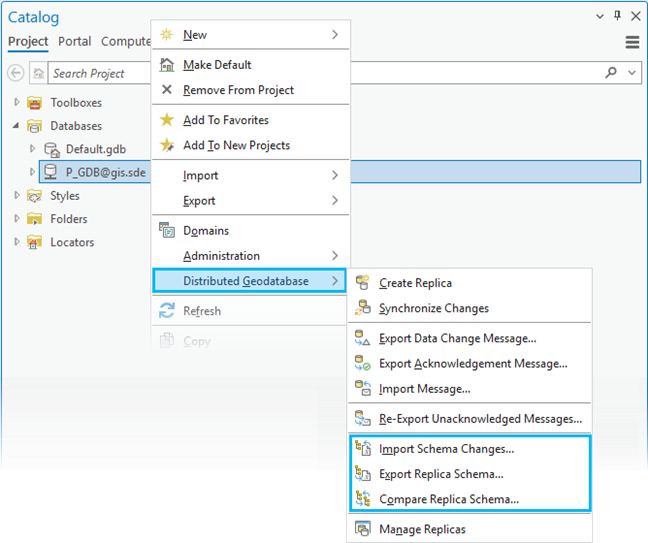
Task: Select Import Schema Changes option
Action: coord(446,449)
